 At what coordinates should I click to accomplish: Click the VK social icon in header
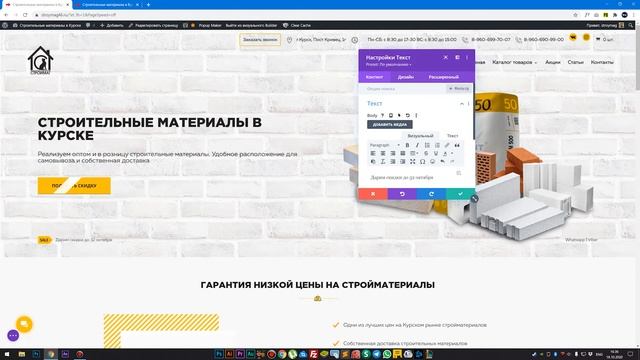[x=573, y=38]
